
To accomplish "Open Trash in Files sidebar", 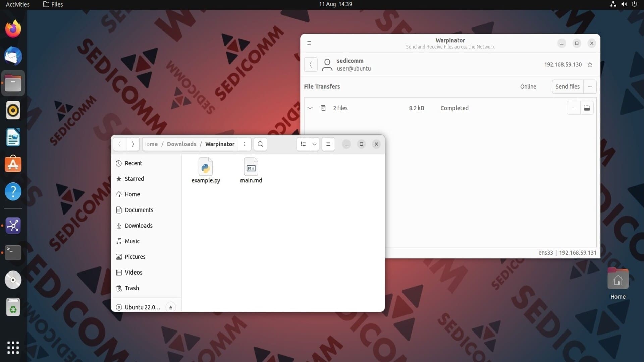I will [146, 288].
